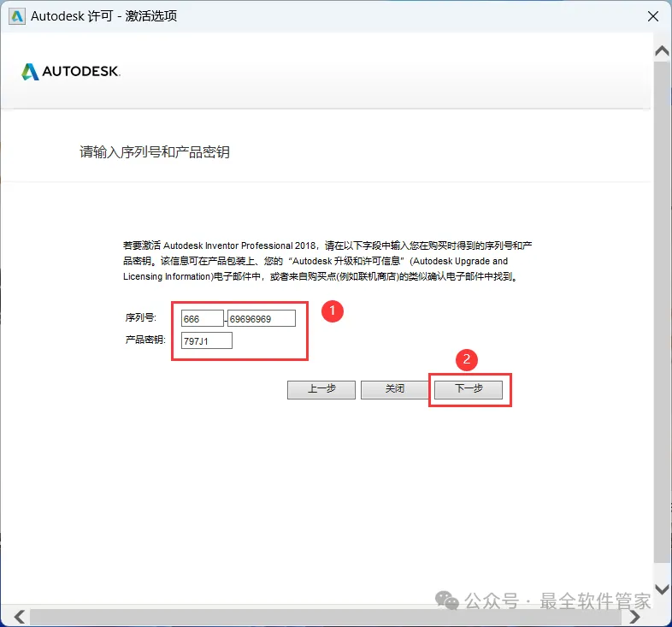Click the 下一步 (Next) button
Image resolution: width=672 pixels, height=627 pixels.
(x=469, y=389)
